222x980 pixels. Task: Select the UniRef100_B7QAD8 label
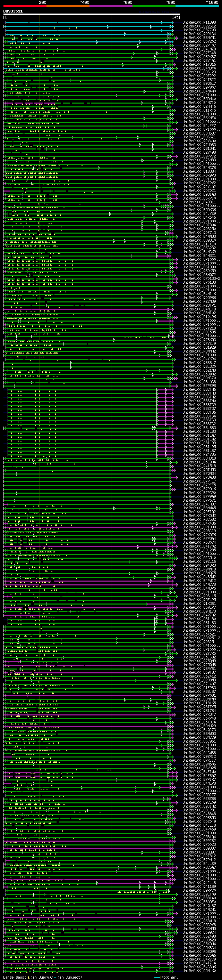click(199, 477)
